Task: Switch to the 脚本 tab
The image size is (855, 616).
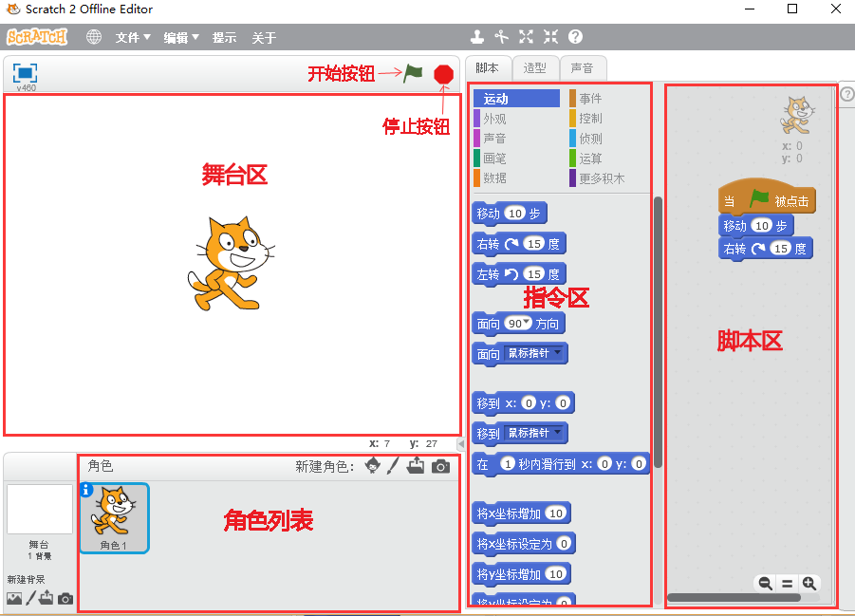Action: [x=488, y=68]
